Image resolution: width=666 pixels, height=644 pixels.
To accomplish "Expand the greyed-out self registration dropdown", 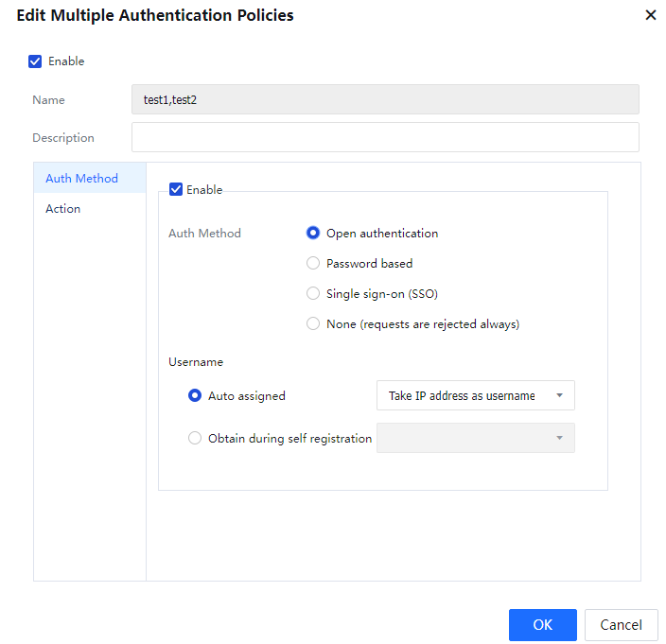I will click(475, 438).
